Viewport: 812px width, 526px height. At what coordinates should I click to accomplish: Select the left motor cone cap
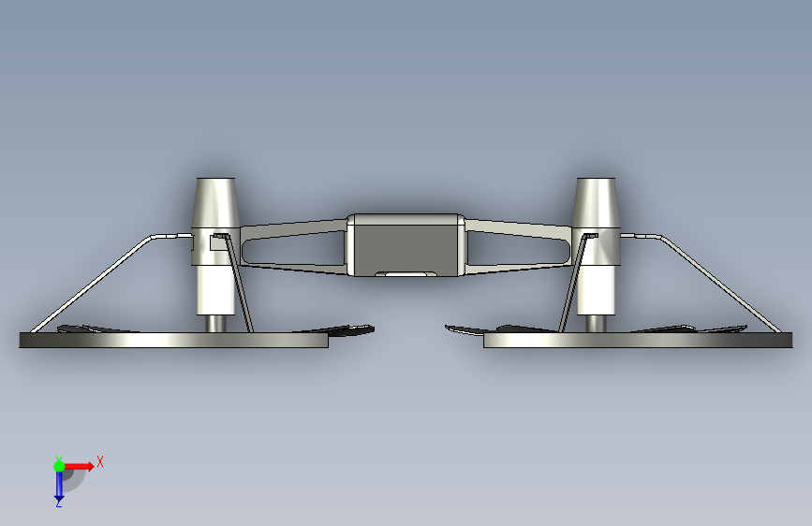(x=215, y=202)
